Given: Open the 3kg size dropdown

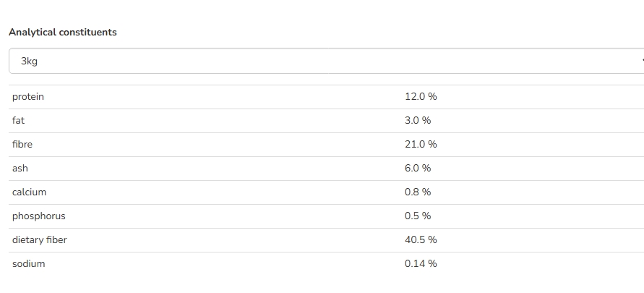Looking at the screenshot, I should coord(327,61).
